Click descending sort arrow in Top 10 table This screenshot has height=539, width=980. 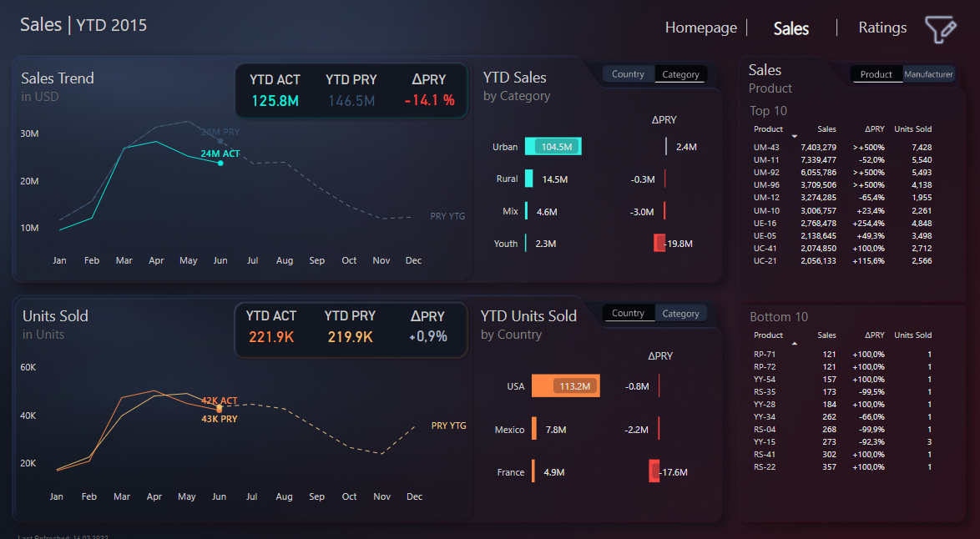[x=795, y=136]
